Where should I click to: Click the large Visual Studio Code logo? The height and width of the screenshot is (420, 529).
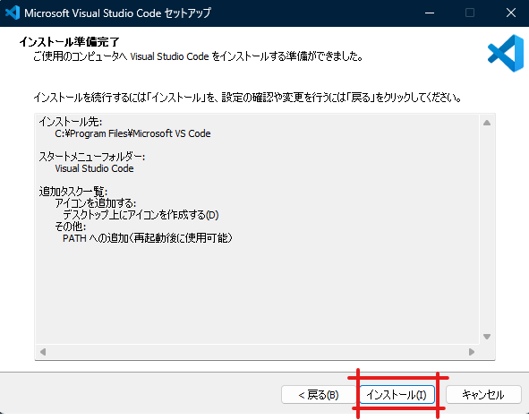click(x=506, y=54)
